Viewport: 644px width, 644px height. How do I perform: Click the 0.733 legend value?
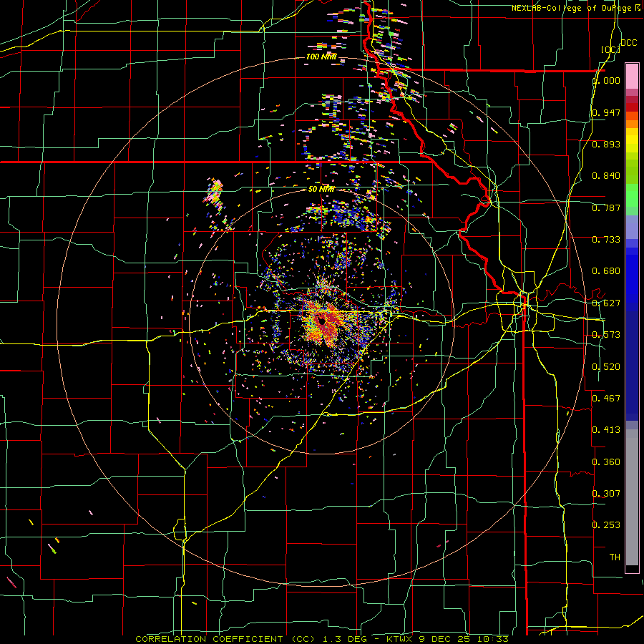click(x=606, y=240)
